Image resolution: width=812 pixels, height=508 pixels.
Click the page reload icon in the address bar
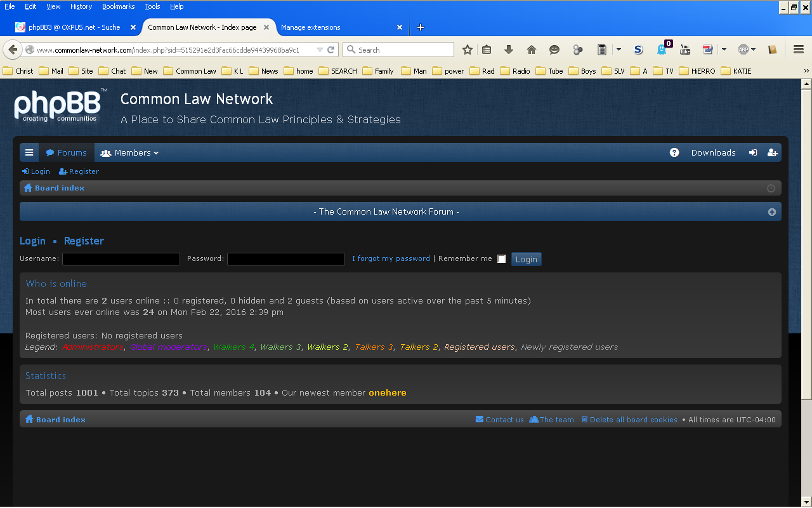[331, 50]
